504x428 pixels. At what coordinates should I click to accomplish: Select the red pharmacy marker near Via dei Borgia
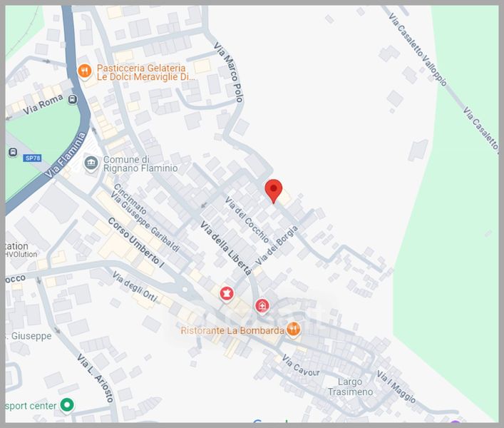[262, 305]
